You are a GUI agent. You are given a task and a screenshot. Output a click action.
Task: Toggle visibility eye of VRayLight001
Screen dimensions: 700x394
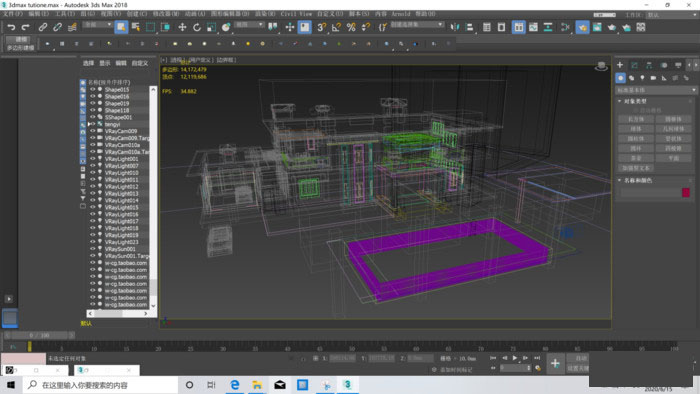(x=93, y=159)
